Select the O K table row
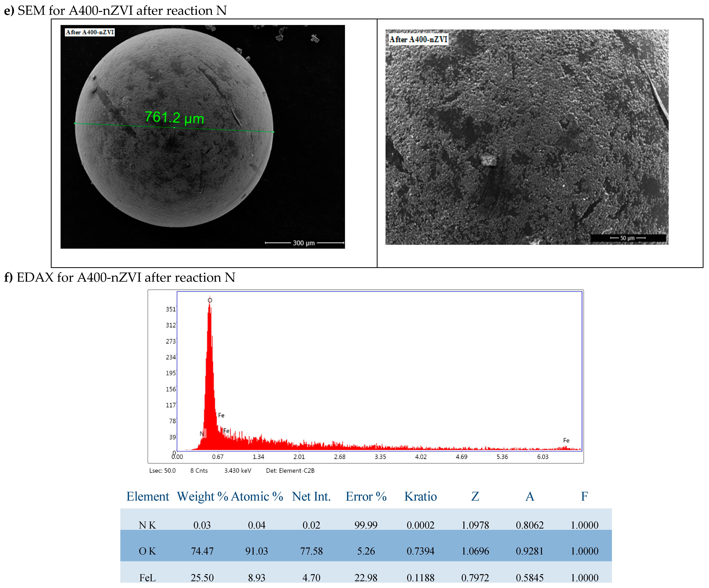The height and width of the screenshot is (588, 709). 366,551
